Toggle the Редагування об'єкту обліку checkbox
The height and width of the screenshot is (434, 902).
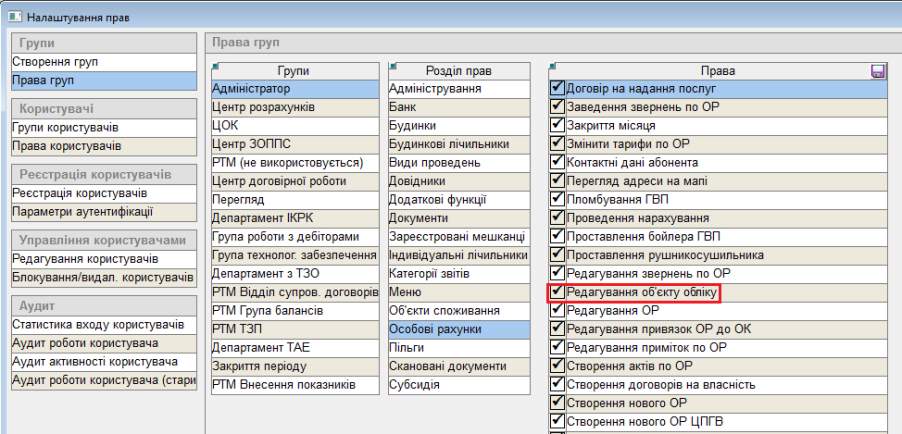click(558, 293)
